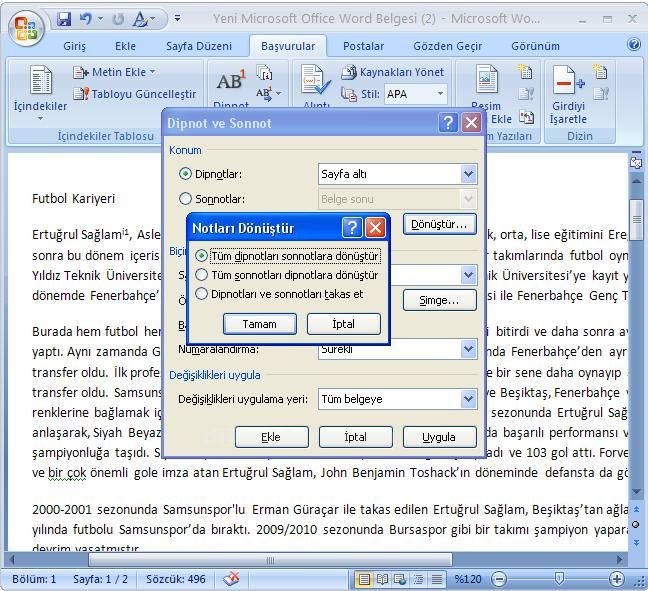Close the Dipnot ve Sonnot dialog
Screen dimensions: 648x591
coord(471,123)
